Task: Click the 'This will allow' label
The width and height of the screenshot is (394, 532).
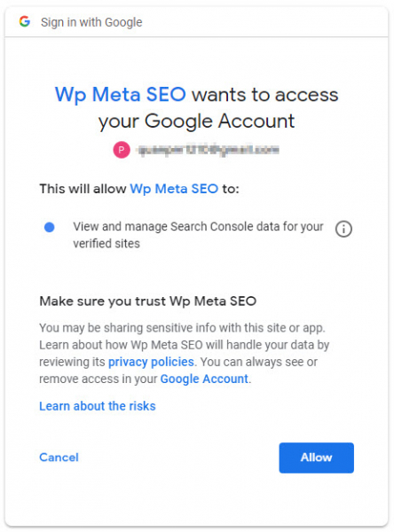Action: click(83, 189)
